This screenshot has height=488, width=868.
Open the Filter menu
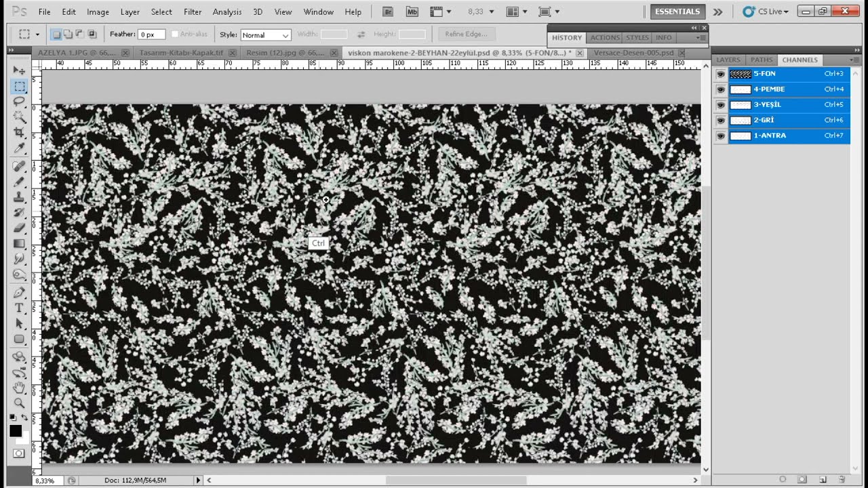(x=193, y=12)
